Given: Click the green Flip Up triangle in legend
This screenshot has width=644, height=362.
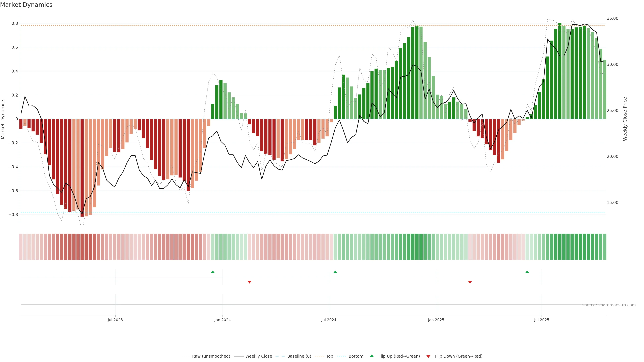Looking at the screenshot, I should click(372, 356).
